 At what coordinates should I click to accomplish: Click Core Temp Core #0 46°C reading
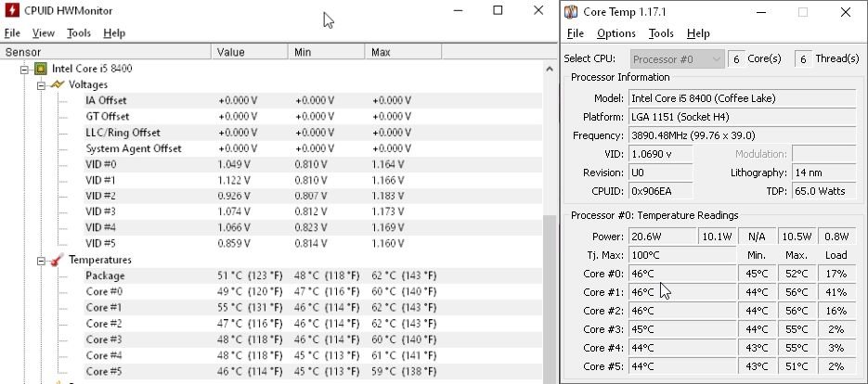(682, 274)
